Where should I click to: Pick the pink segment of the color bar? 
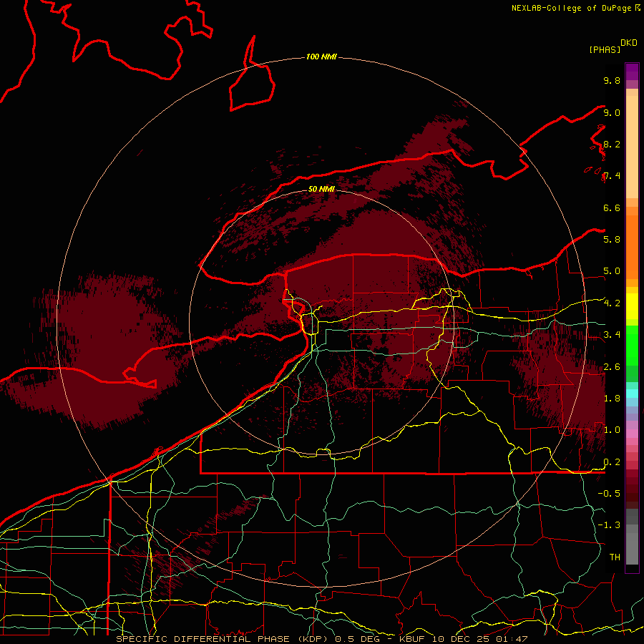(632, 434)
